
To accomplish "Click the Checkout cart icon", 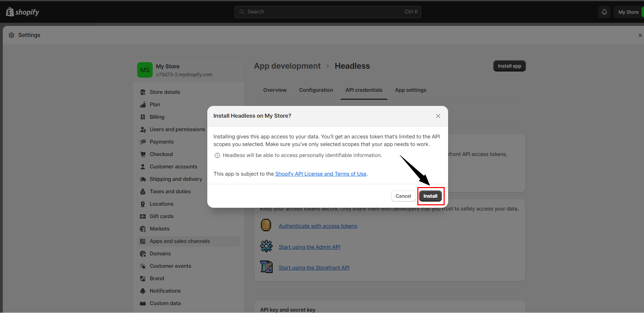I will 143,154.
